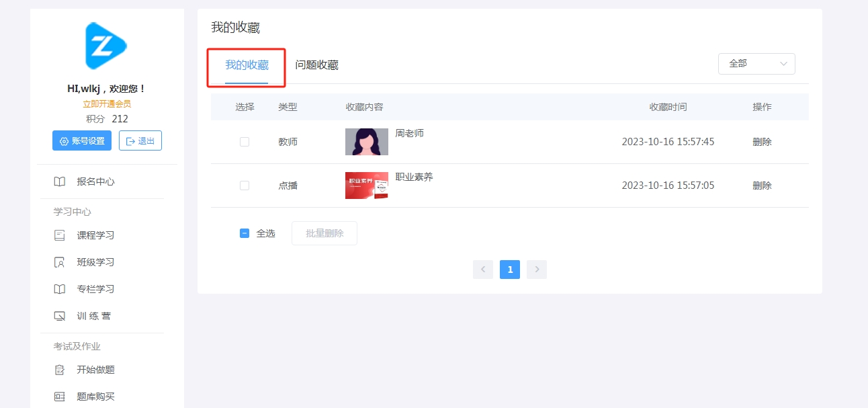The height and width of the screenshot is (408, 868).
Task: Open the 全部 filter dropdown
Action: pyautogui.click(x=756, y=63)
